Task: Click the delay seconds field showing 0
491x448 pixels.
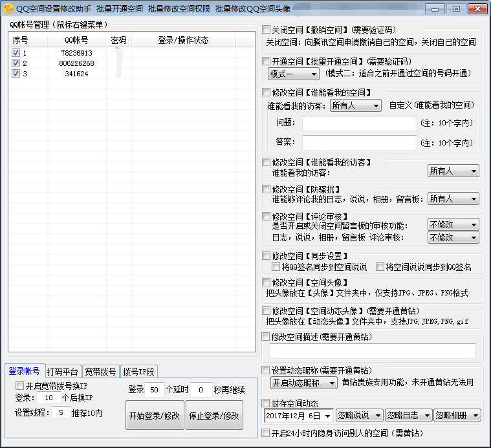Action: pyautogui.click(x=201, y=390)
